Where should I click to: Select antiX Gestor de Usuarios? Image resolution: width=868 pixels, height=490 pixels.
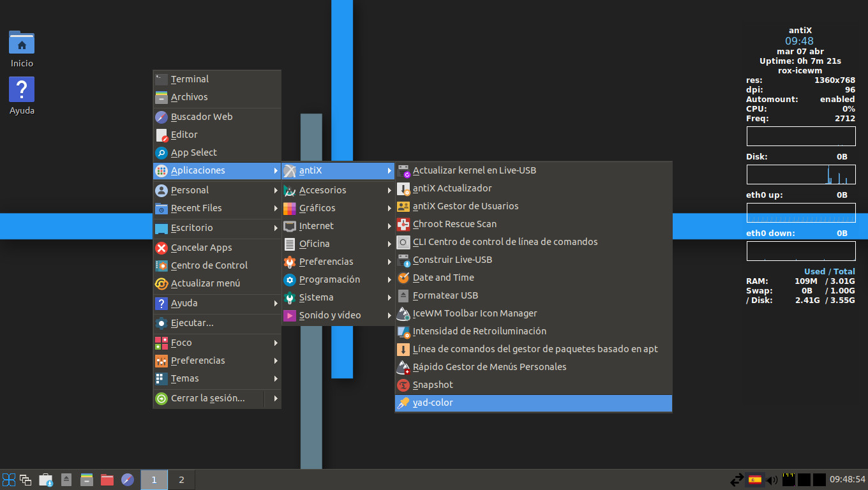coord(466,206)
